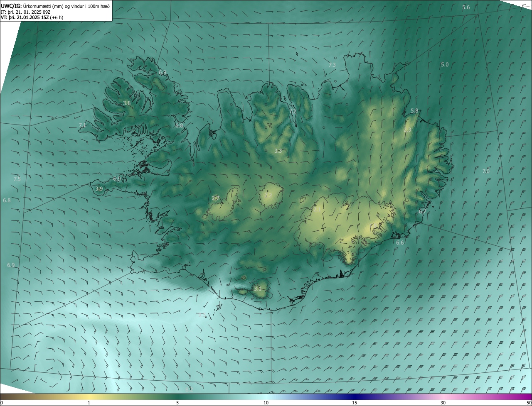Viewport: 532px width, 406px height.
Task: Click the 2.2 value label on the glacier
Action: coord(268,195)
